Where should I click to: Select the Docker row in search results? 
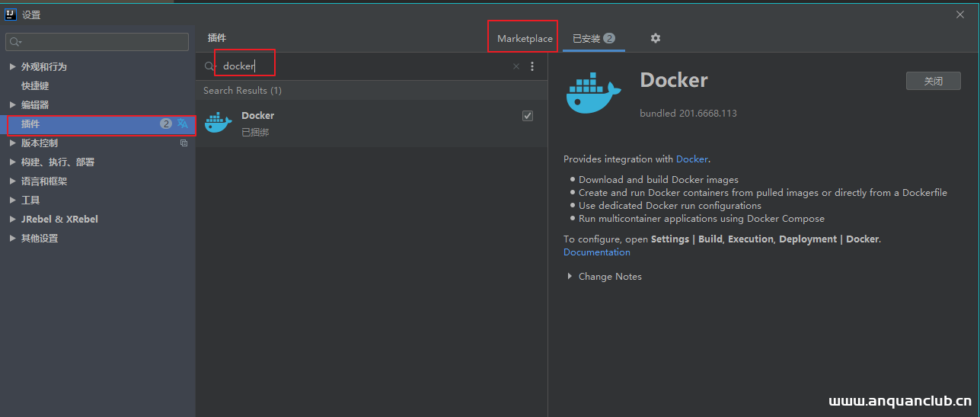(x=372, y=123)
